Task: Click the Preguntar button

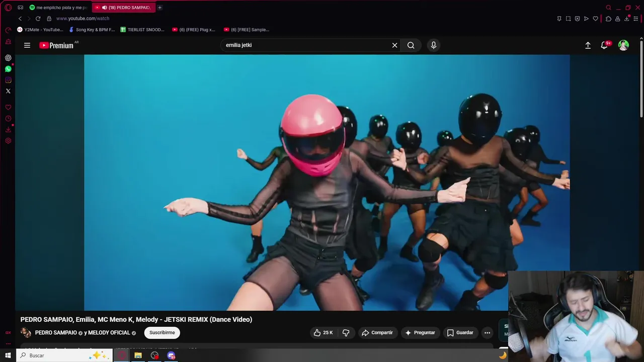Action: pos(420,333)
